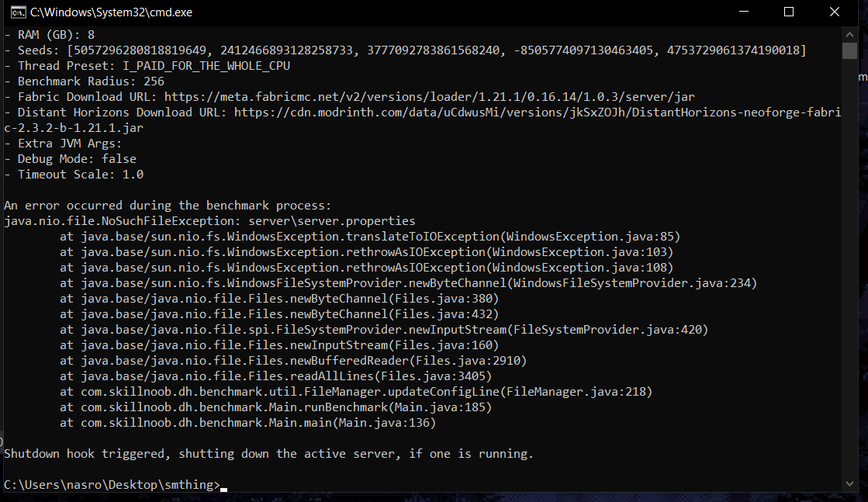Click the scrollbar down arrow

(x=849, y=484)
